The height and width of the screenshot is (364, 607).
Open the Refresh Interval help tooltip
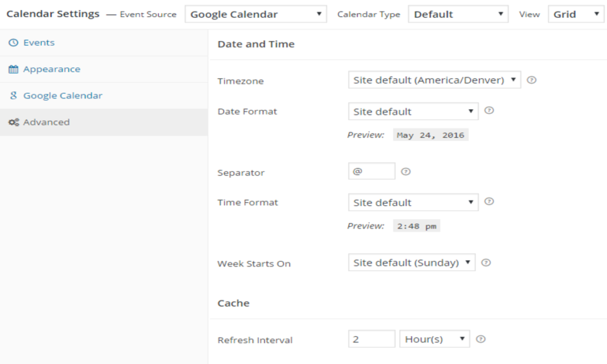coord(481,338)
